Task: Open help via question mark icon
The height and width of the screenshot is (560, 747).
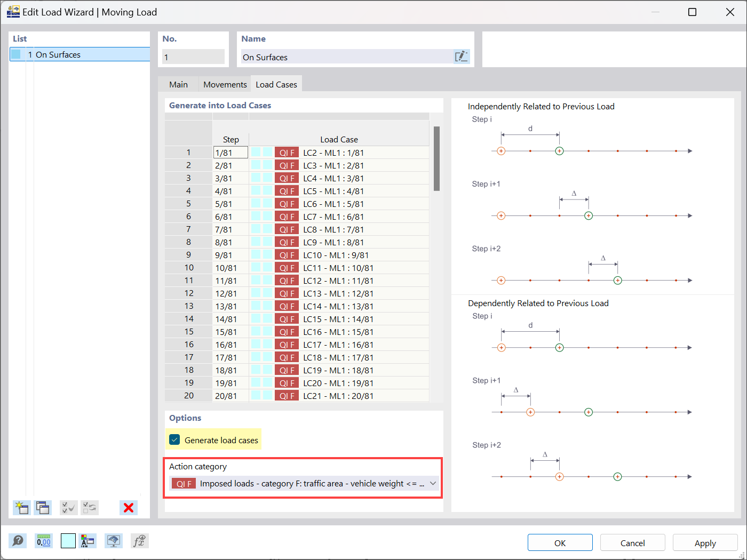Action: 18,541
